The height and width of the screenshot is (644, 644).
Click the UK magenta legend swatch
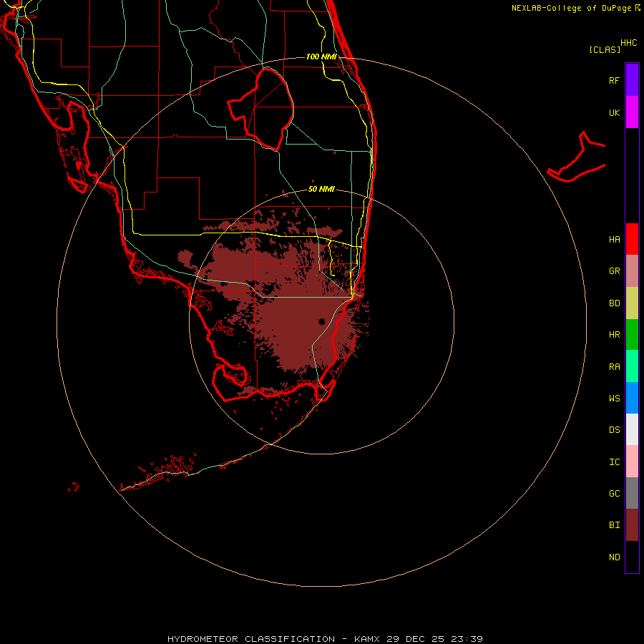tap(632, 112)
